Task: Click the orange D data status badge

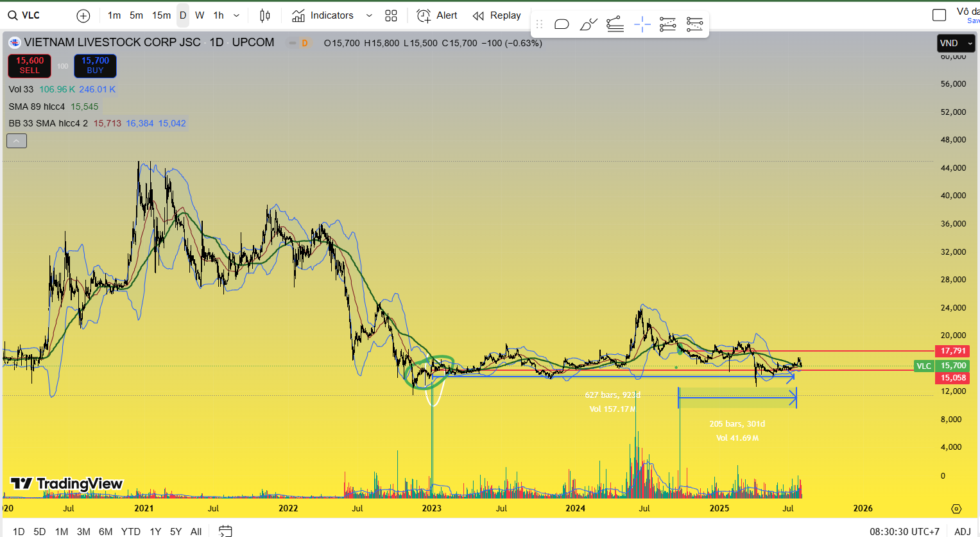Action: (x=305, y=43)
